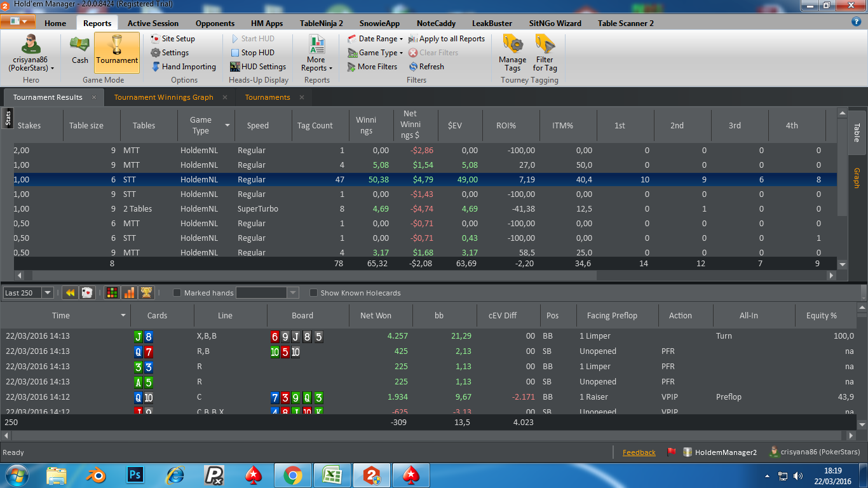The image size is (868, 488).
Task: Open HUD Settings
Action: coord(258,67)
